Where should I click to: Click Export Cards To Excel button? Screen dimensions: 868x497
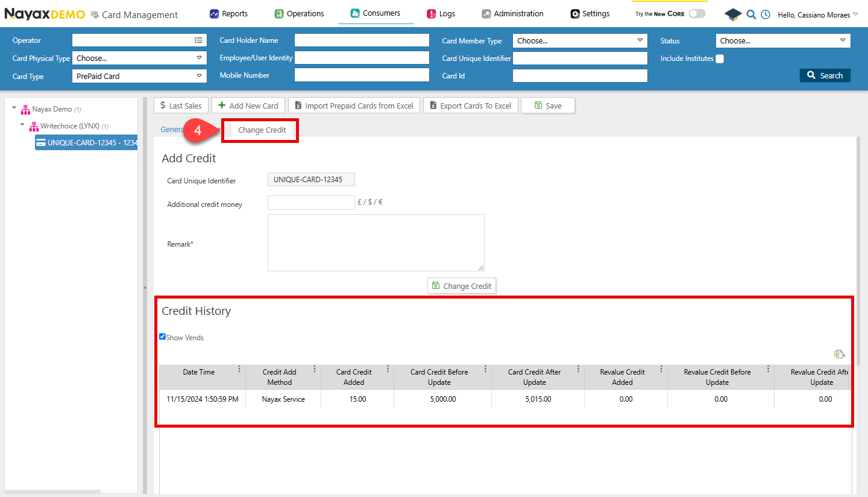pyautogui.click(x=470, y=106)
